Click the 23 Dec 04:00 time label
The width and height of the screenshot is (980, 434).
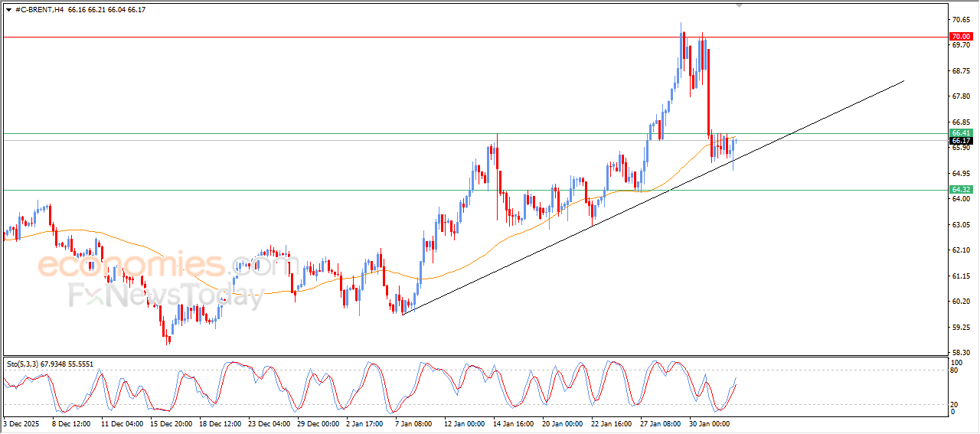pyautogui.click(x=269, y=423)
